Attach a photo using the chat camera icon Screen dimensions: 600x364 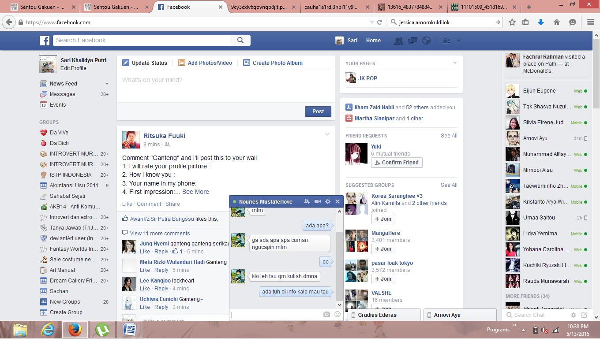326,315
